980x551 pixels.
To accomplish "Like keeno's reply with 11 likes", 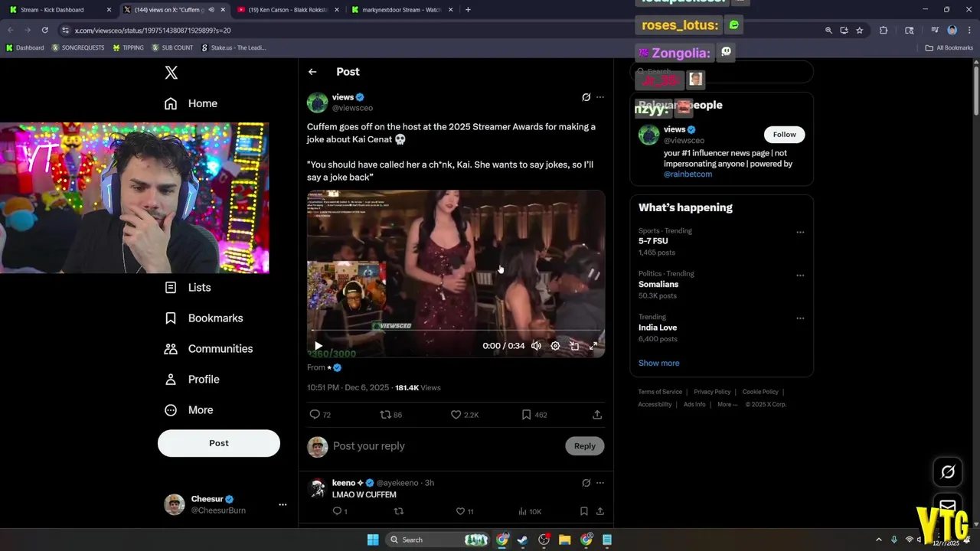I will point(465,511).
